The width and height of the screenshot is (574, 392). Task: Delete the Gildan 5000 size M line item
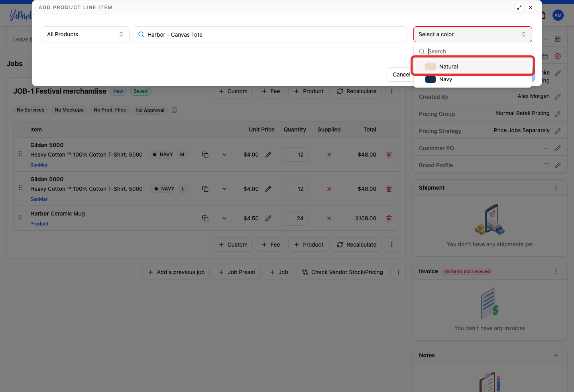[389, 155]
